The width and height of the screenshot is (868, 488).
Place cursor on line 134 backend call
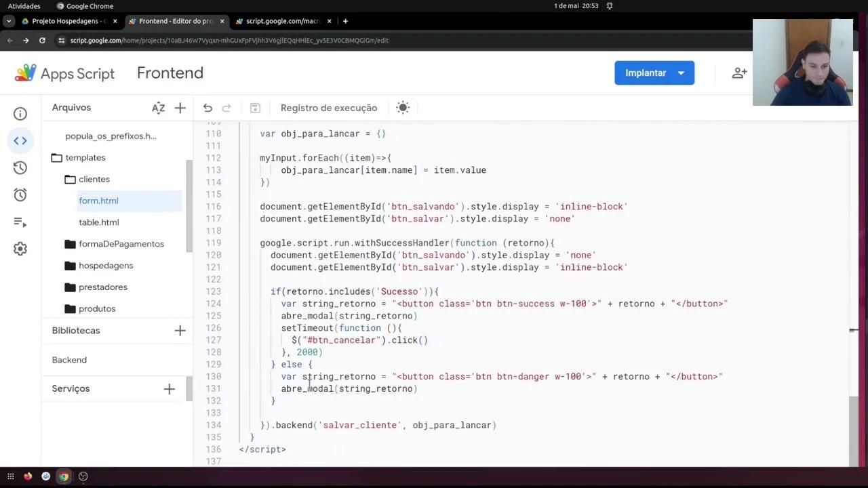[x=378, y=426]
